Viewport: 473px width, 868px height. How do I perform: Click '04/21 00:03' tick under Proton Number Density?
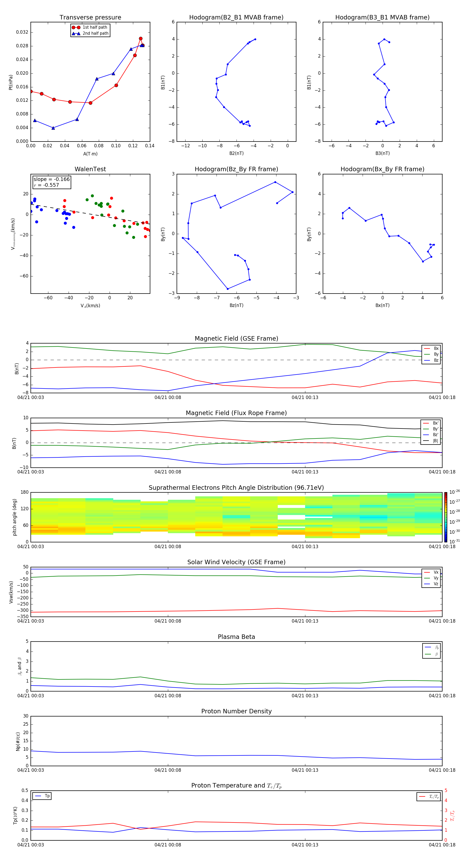pos(31,770)
